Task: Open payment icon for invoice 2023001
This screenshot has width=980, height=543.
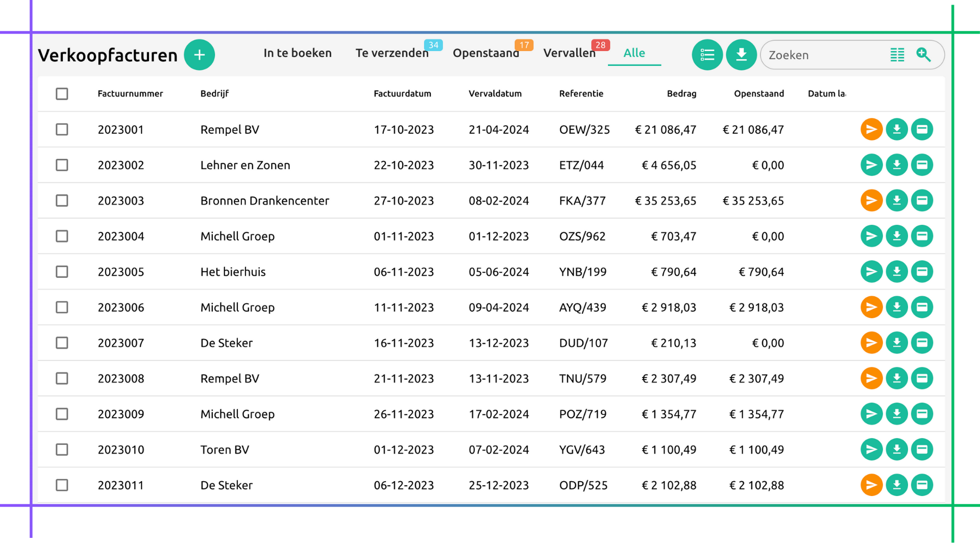Action: pyautogui.click(x=922, y=129)
